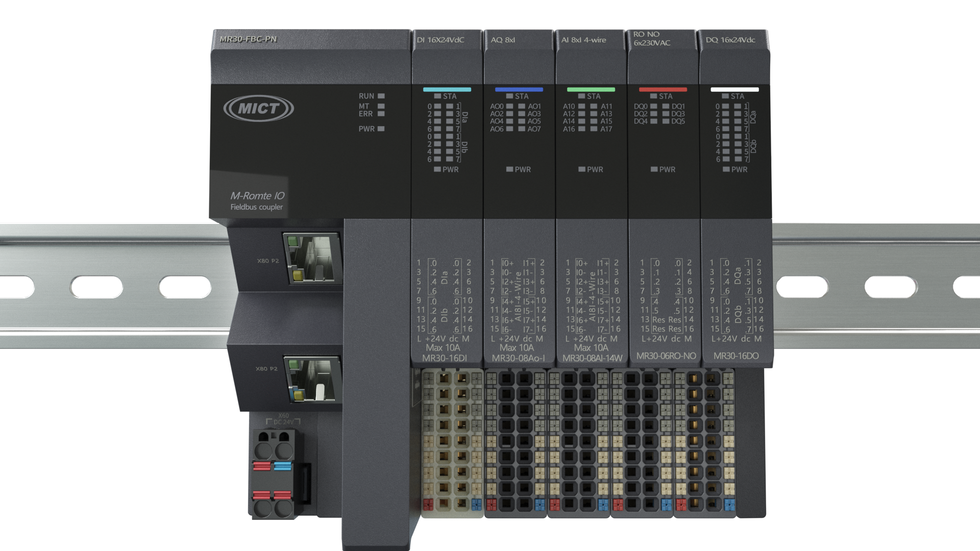Screen dimensions: 980x551
Task: Click the MICT logo on the coupler
Action: [x=258, y=108]
